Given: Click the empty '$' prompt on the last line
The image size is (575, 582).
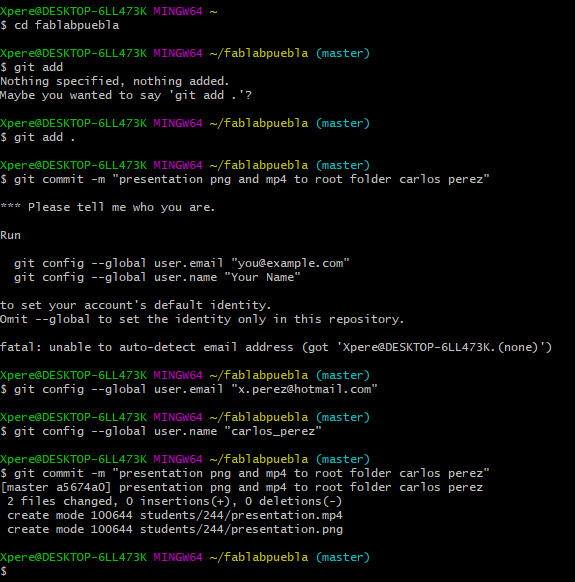Looking at the screenshot, I should [x=4, y=571].
